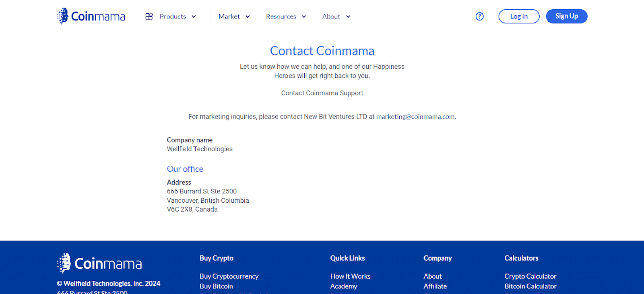Expand the Market dropdown chevron
This screenshot has width=644, height=294.
point(248,16)
